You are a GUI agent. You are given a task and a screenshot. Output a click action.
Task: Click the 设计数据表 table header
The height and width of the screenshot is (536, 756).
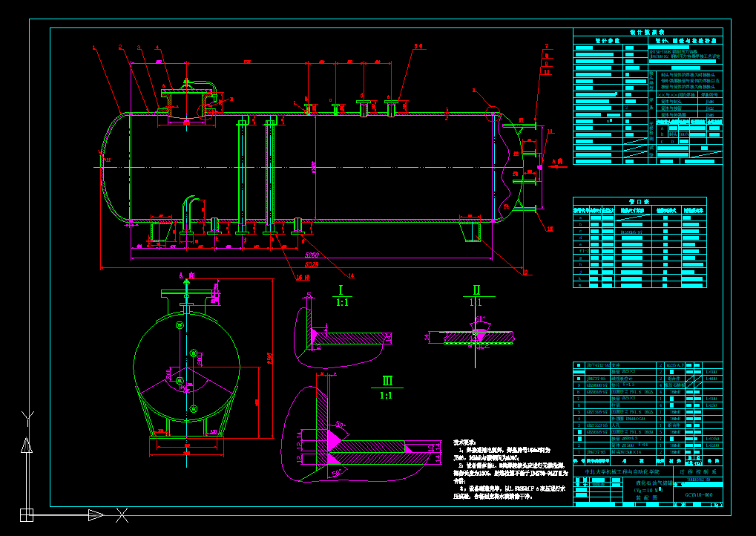647,33
